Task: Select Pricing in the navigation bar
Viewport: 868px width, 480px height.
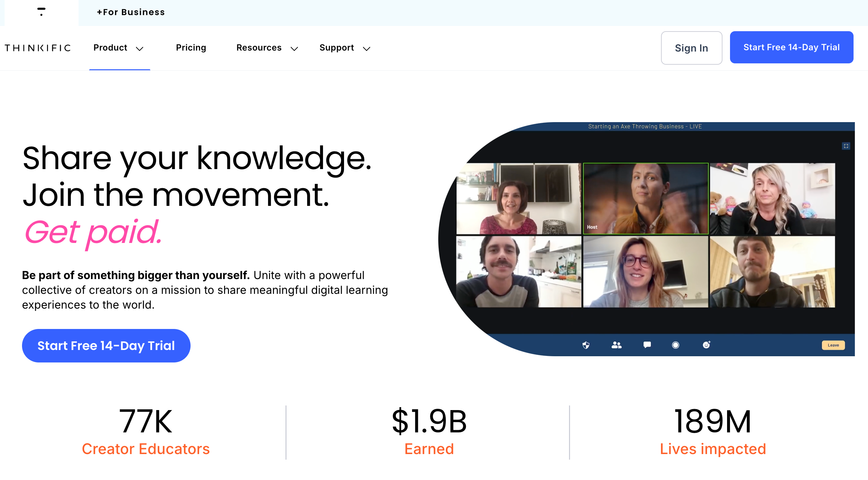Action: (x=191, y=48)
